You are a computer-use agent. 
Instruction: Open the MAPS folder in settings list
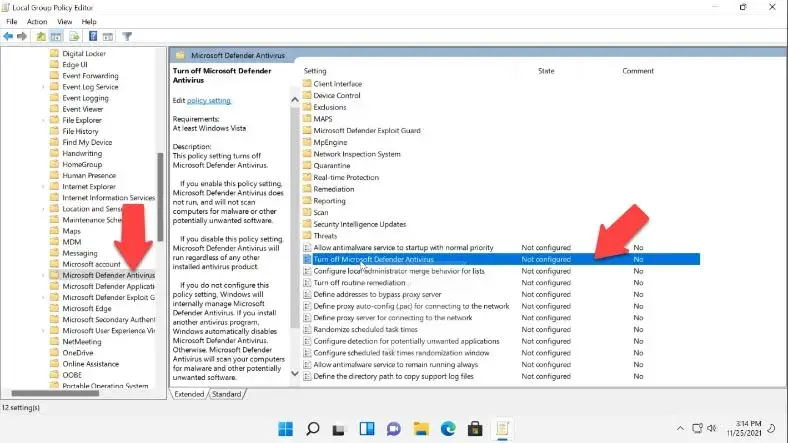click(323, 119)
